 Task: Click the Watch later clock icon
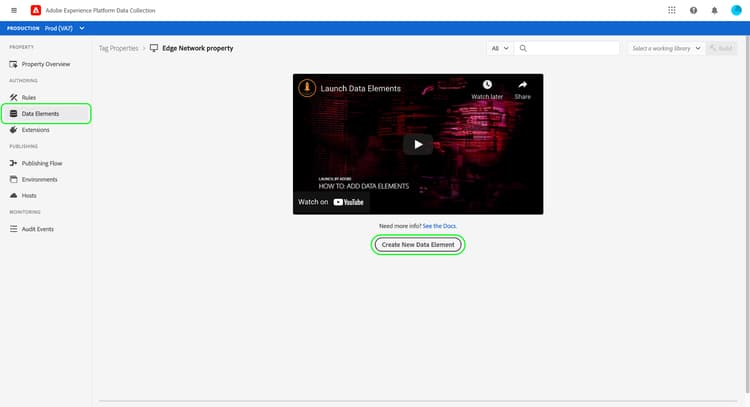(487, 85)
